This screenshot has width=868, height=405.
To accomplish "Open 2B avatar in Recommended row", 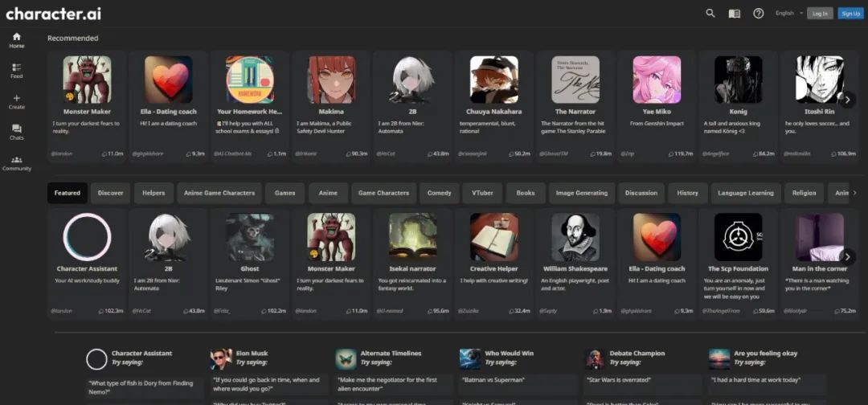I will 412,79.
